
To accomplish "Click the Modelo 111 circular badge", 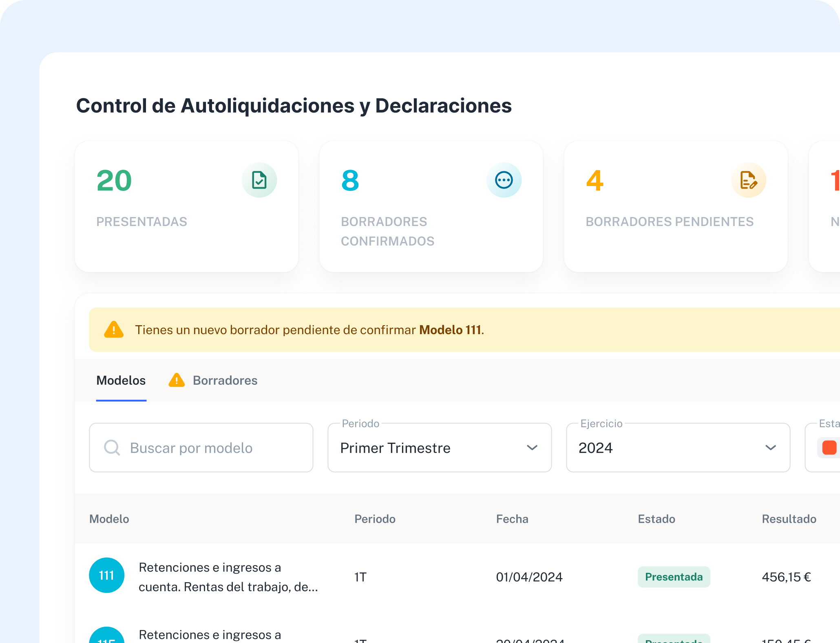I will tap(106, 575).
